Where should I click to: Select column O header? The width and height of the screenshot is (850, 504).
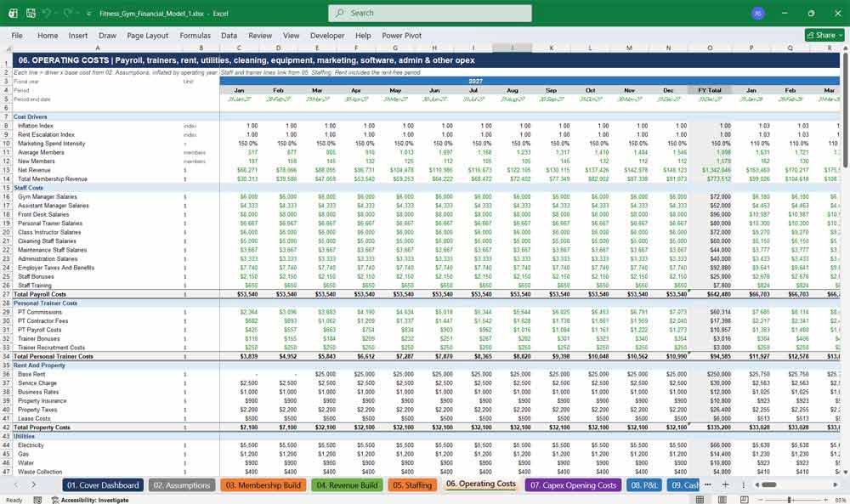[x=710, y=48]
